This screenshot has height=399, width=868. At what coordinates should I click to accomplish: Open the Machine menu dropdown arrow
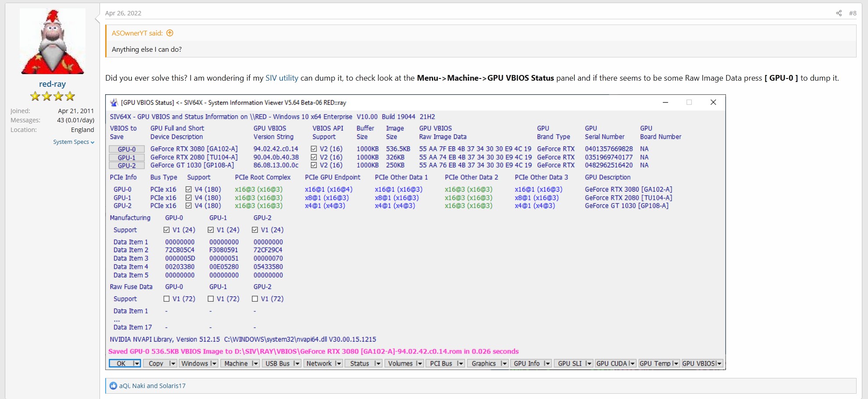[x=255, y=363]
